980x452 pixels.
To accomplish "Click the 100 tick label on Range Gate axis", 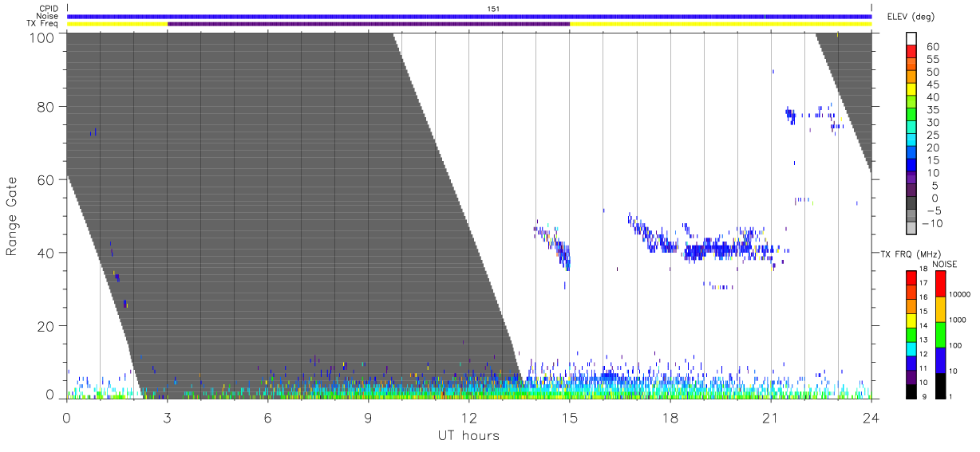I will [x=43, y=37].
